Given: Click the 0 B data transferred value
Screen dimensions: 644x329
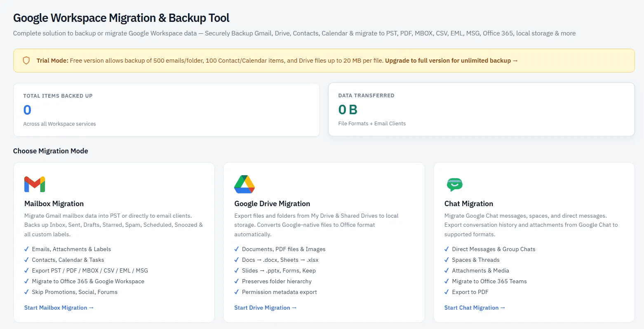Looking at the screenshot, I should click(x=348, y=110).
